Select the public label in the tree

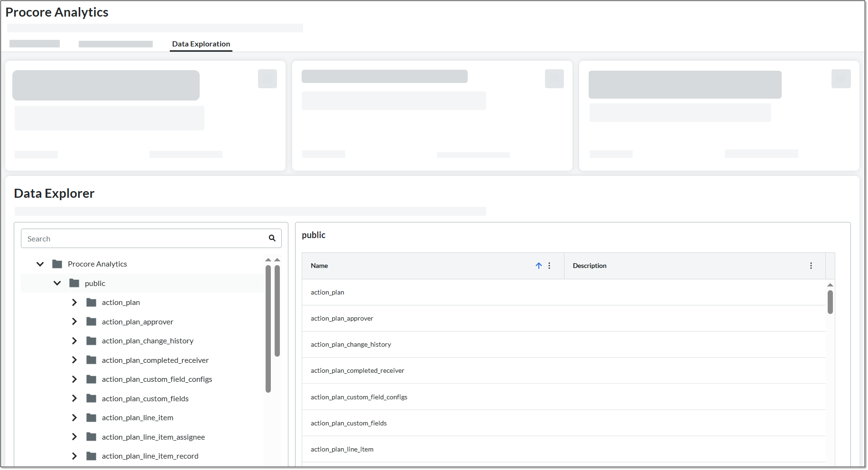[x=95, y=284]
